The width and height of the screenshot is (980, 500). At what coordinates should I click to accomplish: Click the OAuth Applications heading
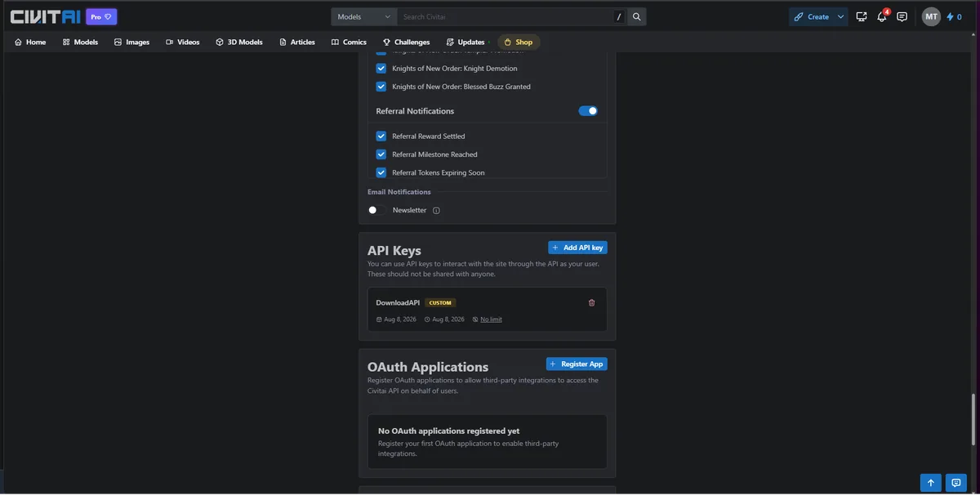click(428, 368)
